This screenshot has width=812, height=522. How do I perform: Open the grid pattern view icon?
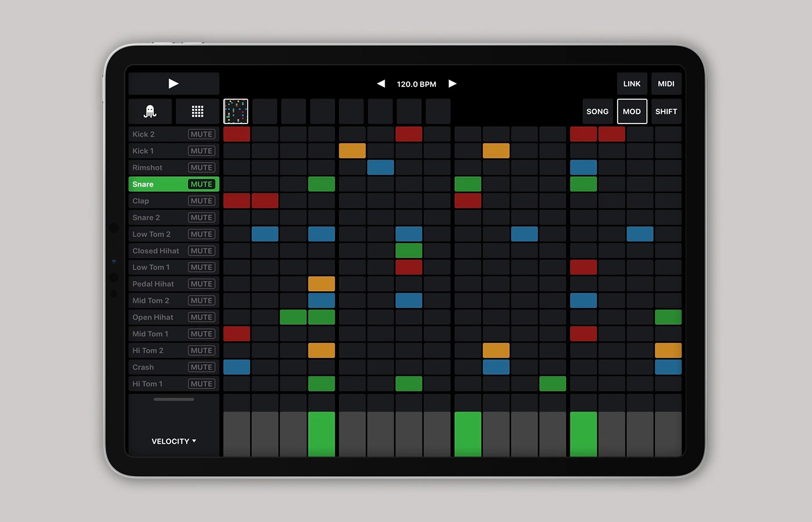pyautogui.click(x=197, y=111)
